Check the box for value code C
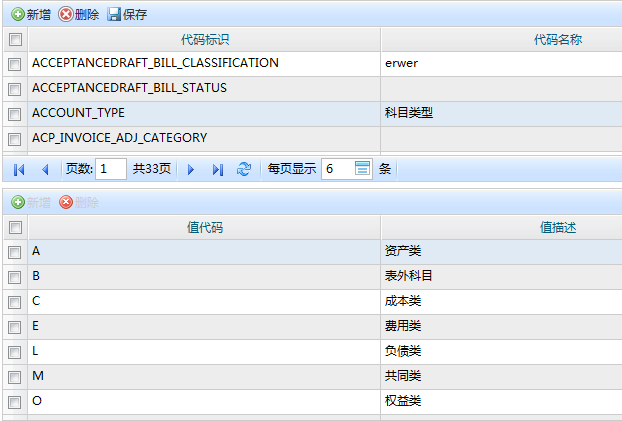Viewport: 622px width, 421px height. click(x=14, y=301)
